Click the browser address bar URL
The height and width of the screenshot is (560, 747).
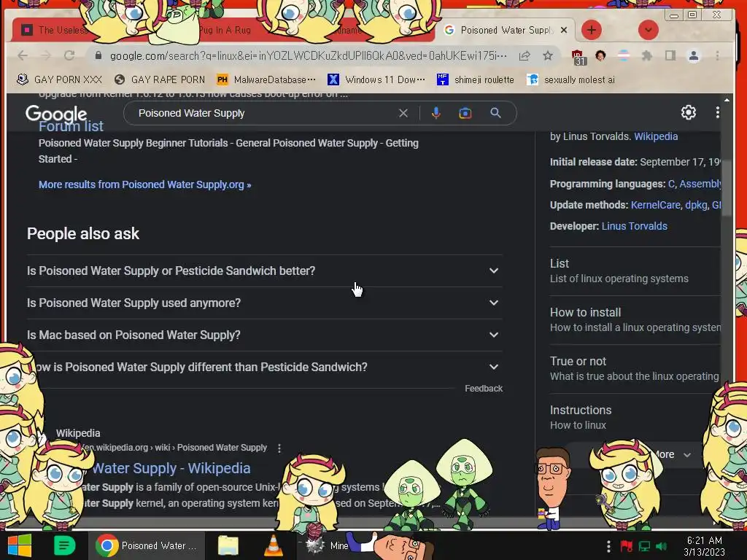tap(309, 55)
